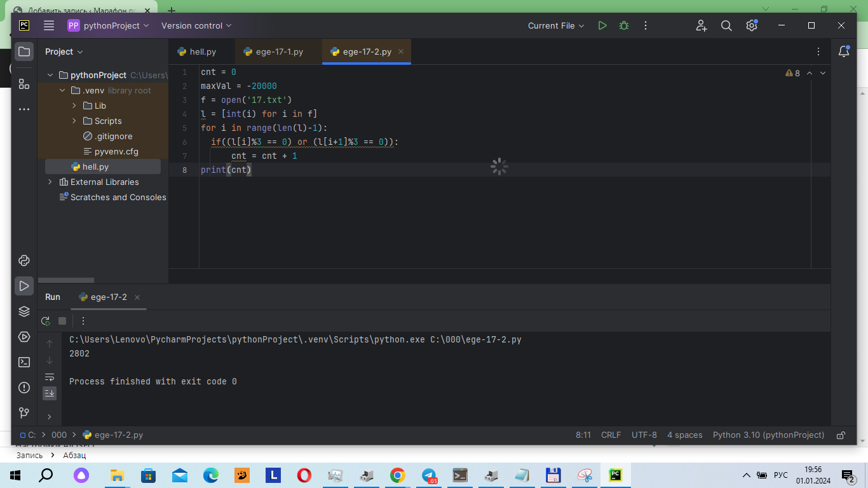Collapse the .venv folder in project tree

tap(62, 90)
